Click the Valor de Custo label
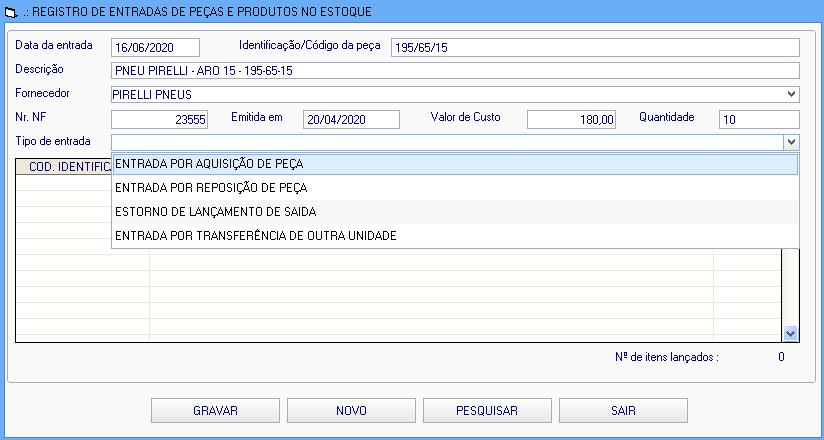Viewport: 824px width, 440px height. click(x=465, y=117)
